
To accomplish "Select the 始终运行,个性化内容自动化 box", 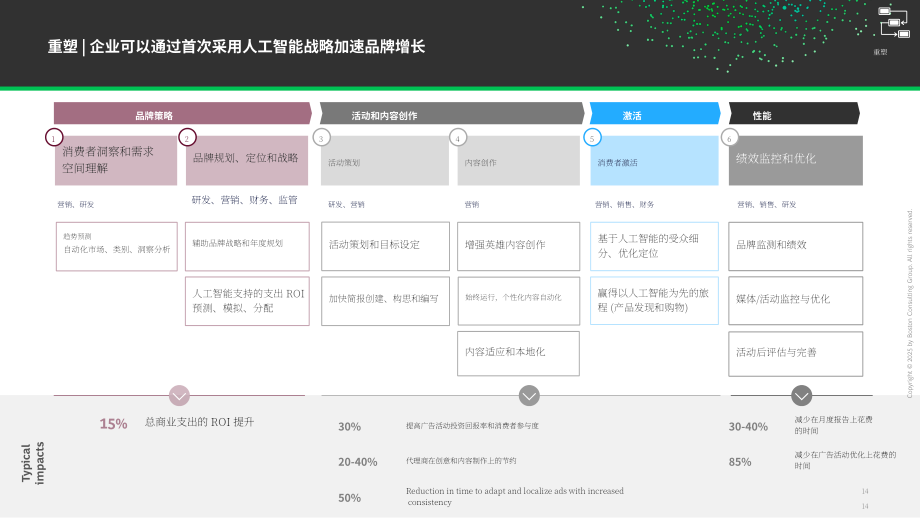I will tap(519, 301).
